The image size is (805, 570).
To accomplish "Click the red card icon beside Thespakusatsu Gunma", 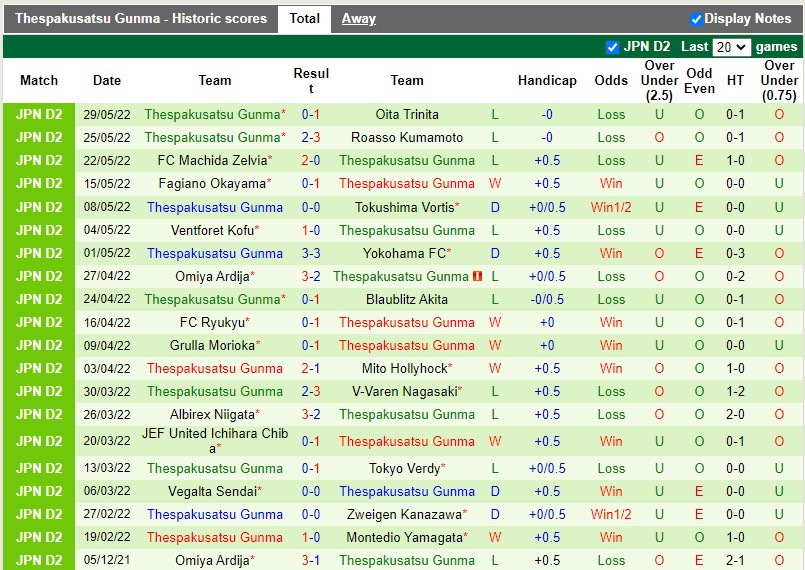I will tap(477, 276).
